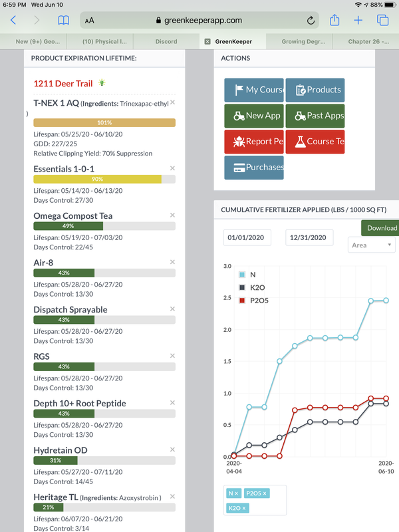Open My Course flag button
Viewport: 399px width, 532px height.
tap(254, 90)
